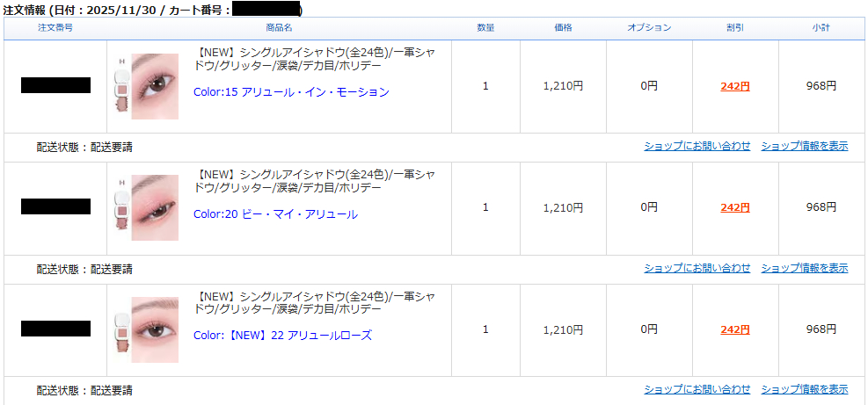Open thumbnail of 22 アリュールローズ product

click(147, 329)
